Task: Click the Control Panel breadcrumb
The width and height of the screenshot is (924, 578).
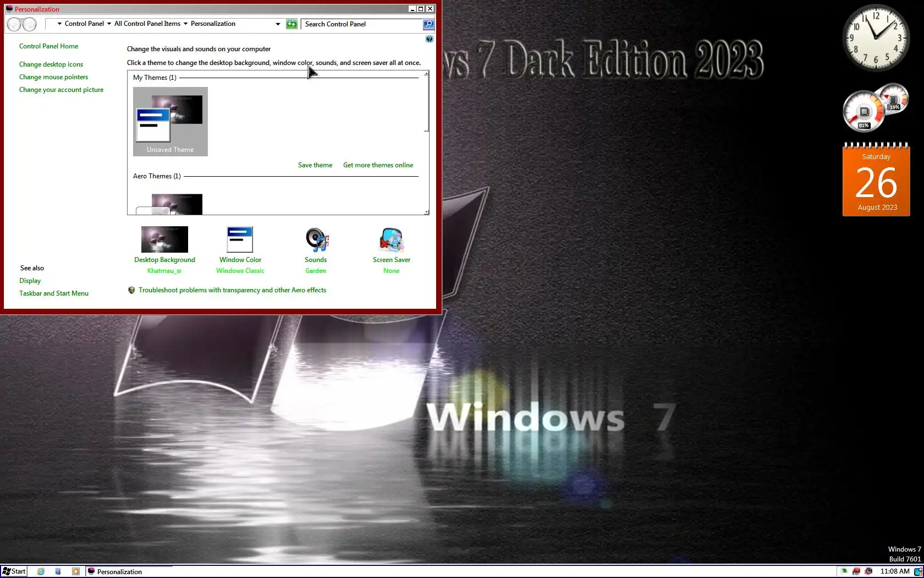Action: (84, 24)
